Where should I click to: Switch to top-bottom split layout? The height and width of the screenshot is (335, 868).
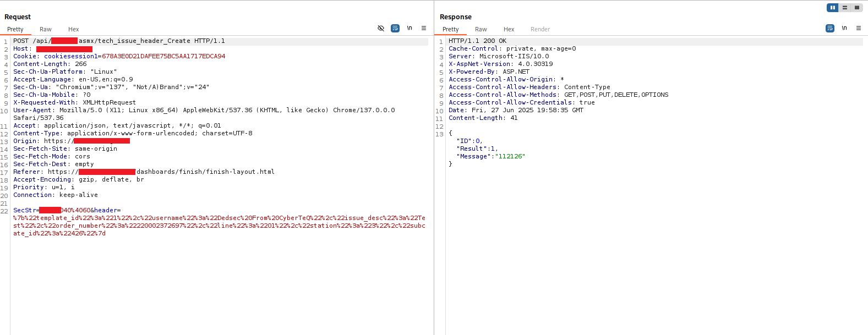click(845, 8)
